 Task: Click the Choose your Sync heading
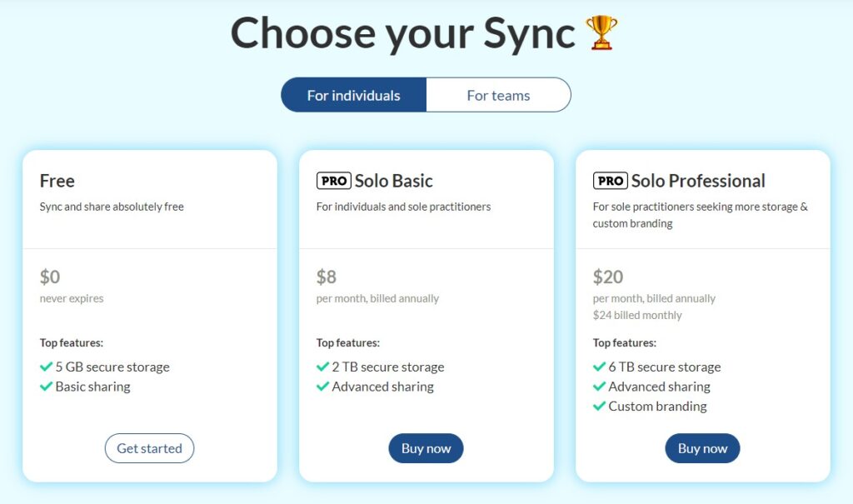[402, 34]
